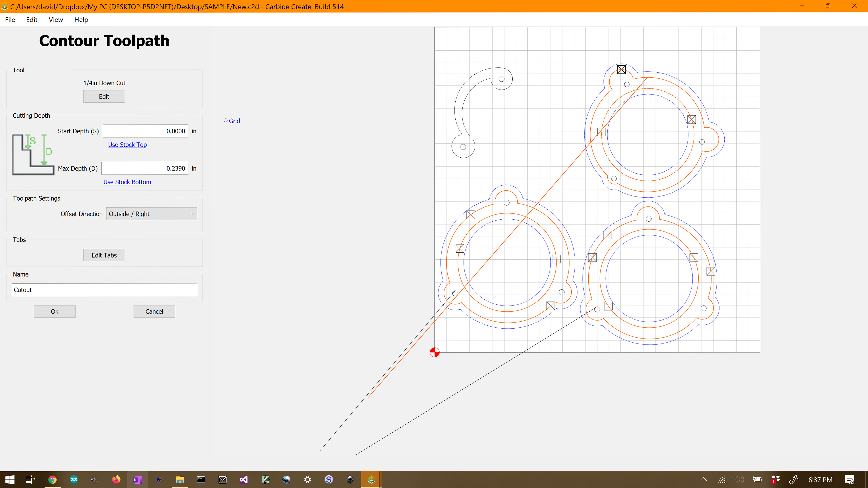Open the Windows Start menu
868x488 pixels.
pos(10,480)
